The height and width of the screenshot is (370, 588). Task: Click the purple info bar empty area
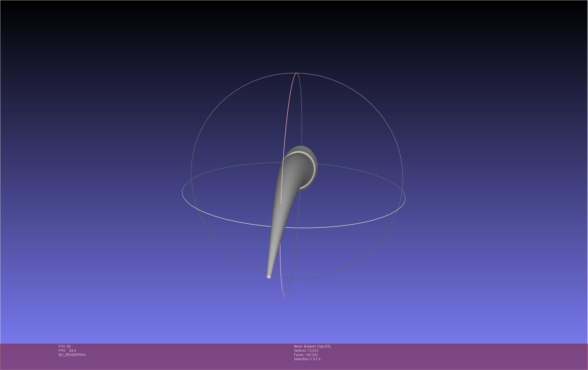tap(449, 356)
